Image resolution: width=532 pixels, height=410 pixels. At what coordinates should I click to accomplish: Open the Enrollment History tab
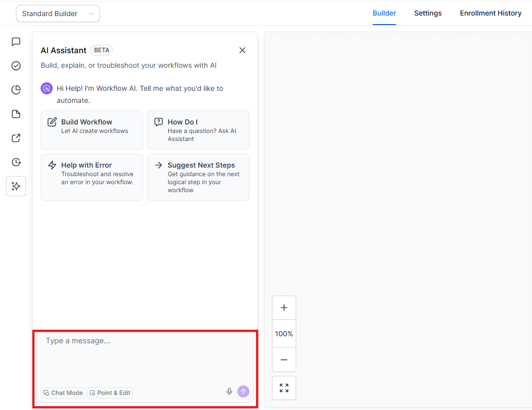pos(490,13)
